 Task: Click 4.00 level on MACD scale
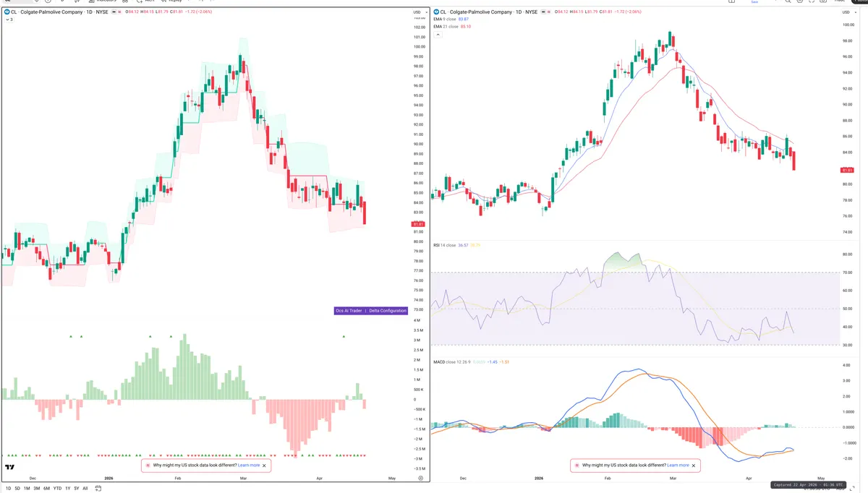click(x=848, y=365)
